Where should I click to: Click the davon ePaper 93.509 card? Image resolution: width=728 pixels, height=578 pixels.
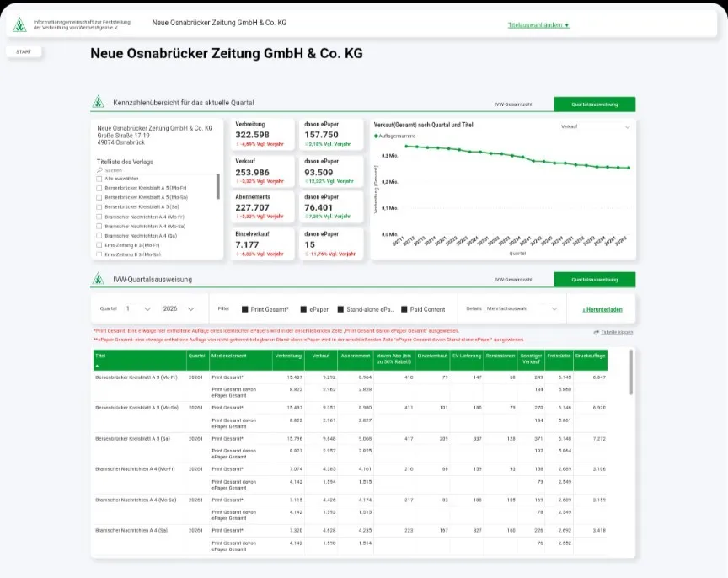(331, 171)
